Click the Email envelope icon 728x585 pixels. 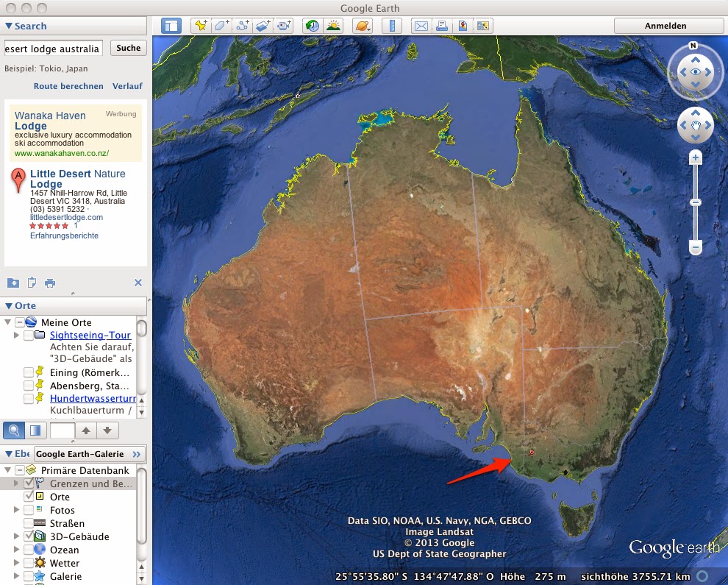[421, 26]
